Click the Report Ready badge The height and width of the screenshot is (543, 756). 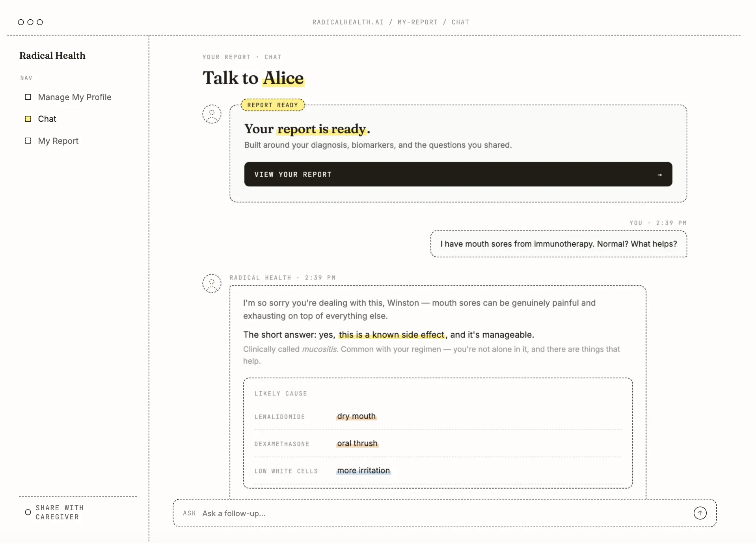(273, 105)
